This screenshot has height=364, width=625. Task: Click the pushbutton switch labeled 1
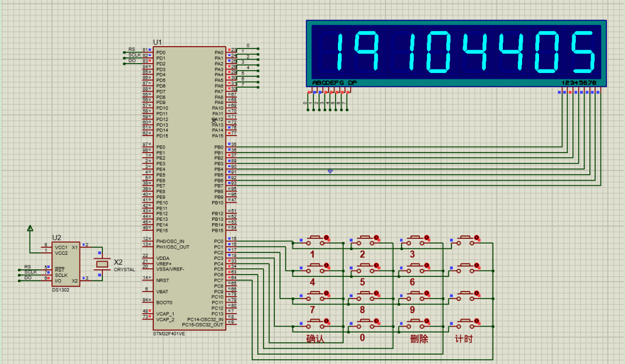point(316,240)
